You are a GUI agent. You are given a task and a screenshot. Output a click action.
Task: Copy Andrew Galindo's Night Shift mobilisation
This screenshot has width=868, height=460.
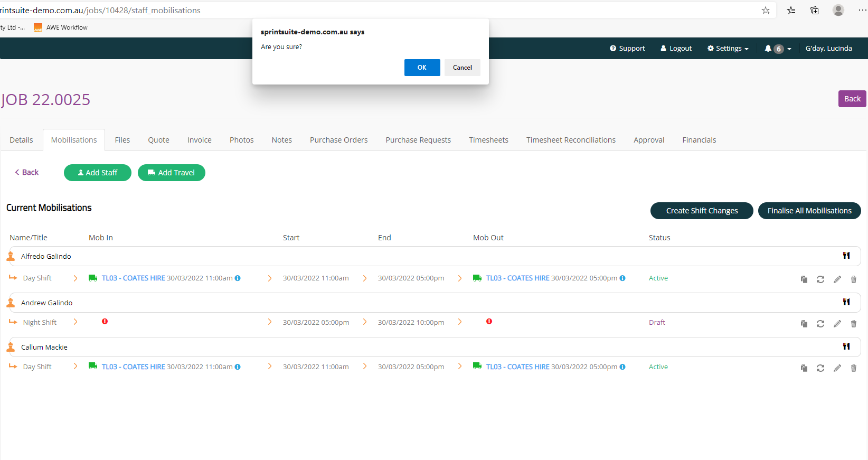tap(804, 324)
